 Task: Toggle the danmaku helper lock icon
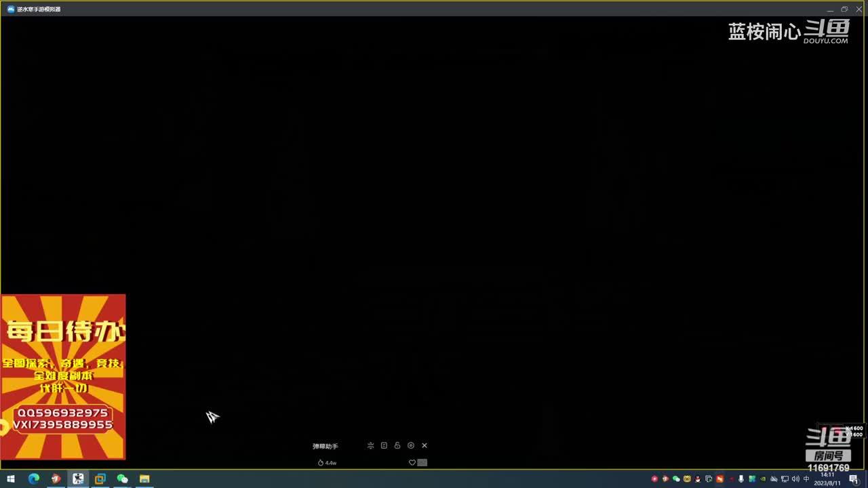[x=397, y=445]
